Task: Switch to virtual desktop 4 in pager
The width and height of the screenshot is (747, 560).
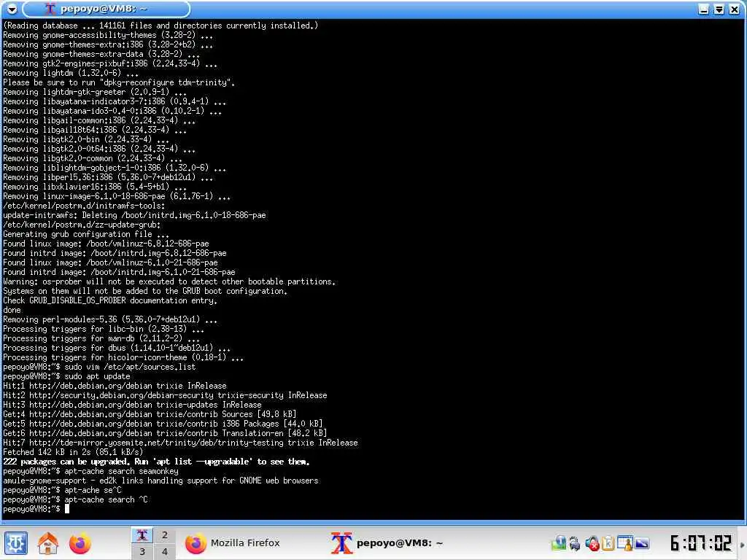Action: [164, 552]
